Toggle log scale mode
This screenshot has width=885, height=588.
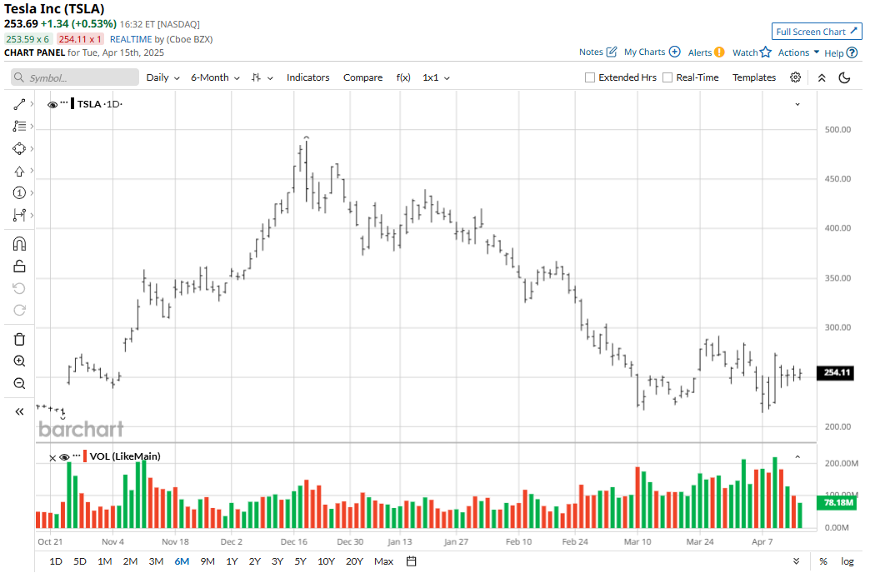pyautogui.click(x=847, y=561)
